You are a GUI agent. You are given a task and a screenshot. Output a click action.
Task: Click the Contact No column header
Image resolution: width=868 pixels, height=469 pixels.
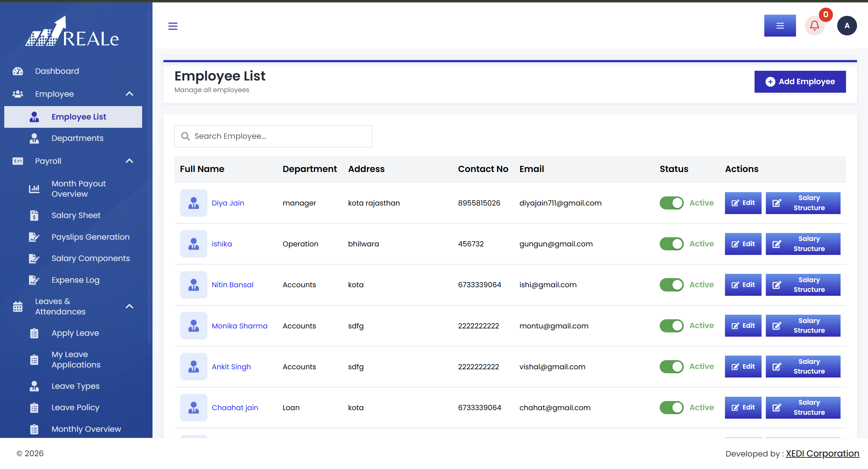(483, 169)
